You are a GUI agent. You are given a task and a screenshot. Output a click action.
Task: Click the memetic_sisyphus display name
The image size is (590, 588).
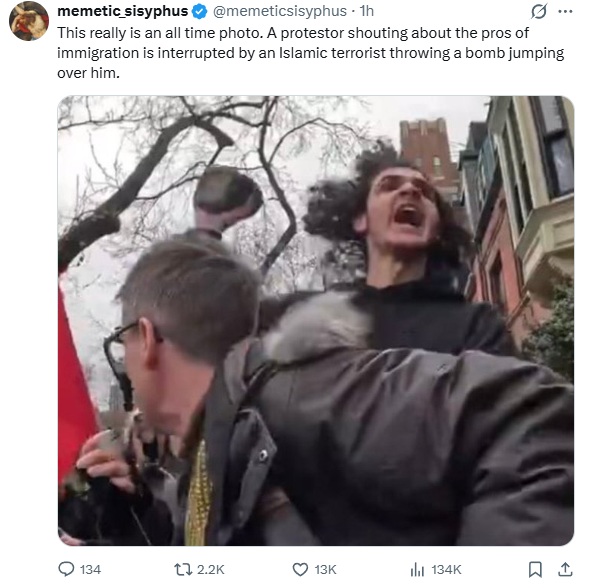[x=123, y=11]
